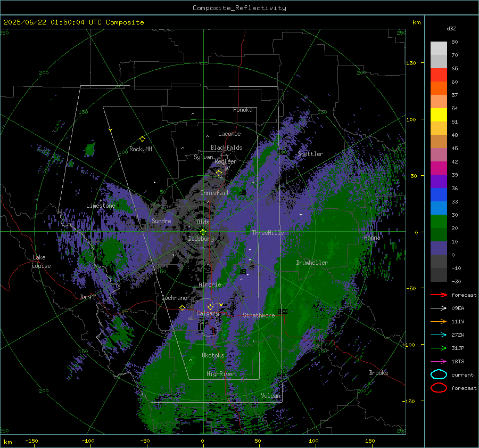
Task: Click the Blackfalds city label
Action: pos(226,148)
